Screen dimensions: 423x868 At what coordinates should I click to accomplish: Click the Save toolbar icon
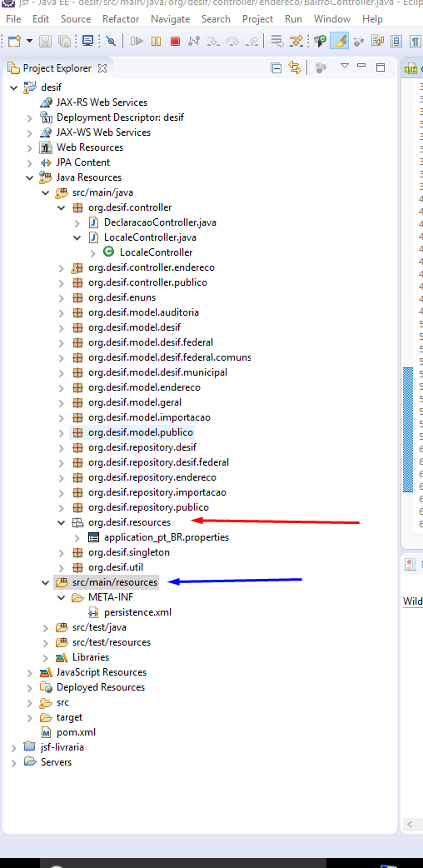tap(45, 41)
